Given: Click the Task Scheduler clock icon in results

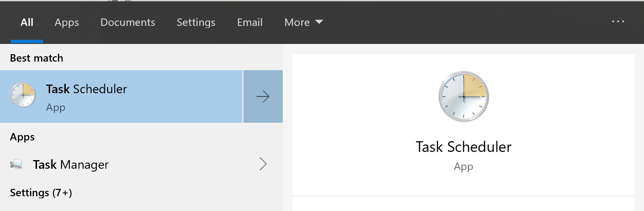Looking at the screenshot, I should [23, 95].
